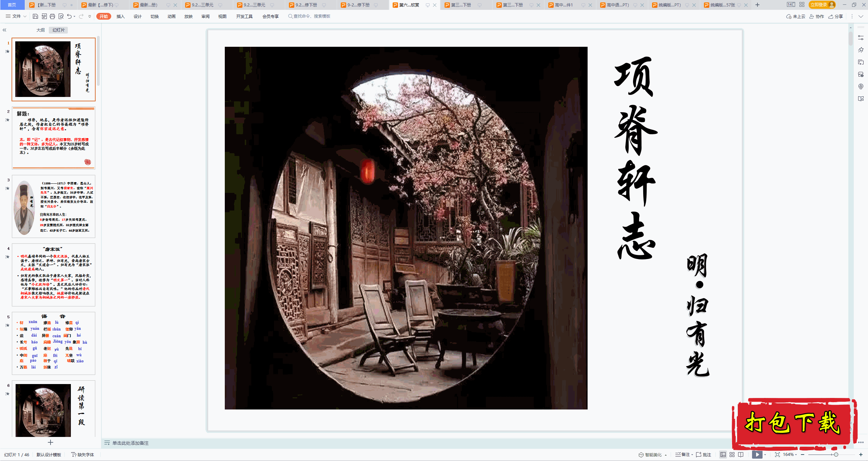Click the slide panel vertical scrollbar

[98, 61]
